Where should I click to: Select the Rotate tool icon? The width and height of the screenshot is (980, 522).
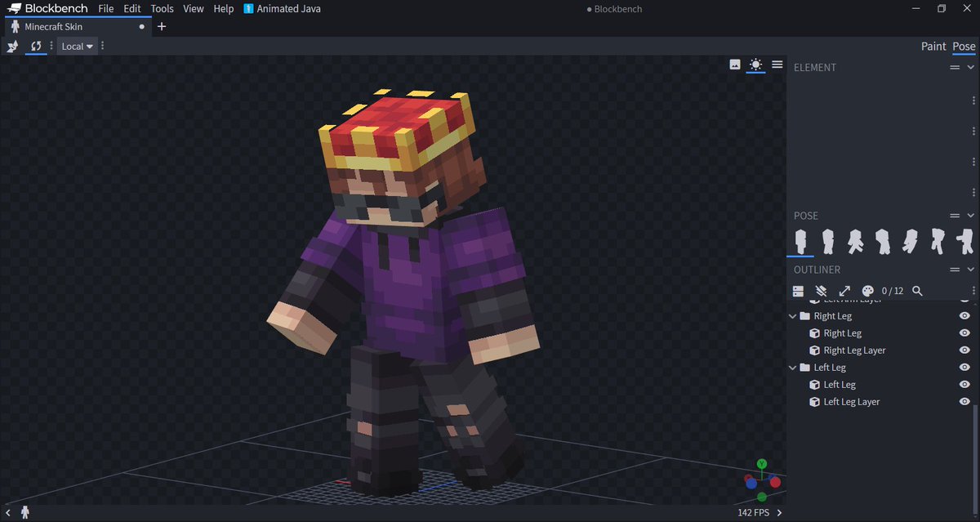tap(36, 47)
